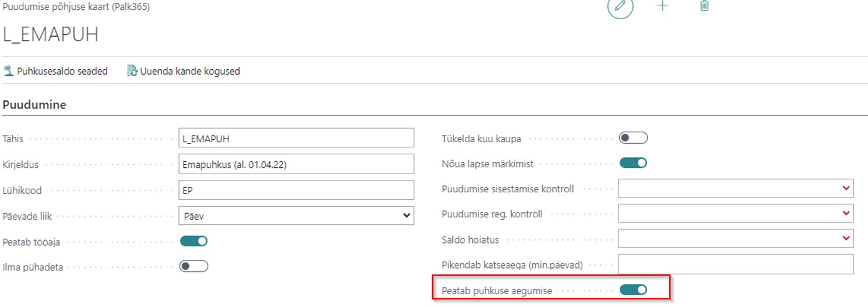
Task: Open the Saldo hoiatus dropdown
Action: point(736,238)
